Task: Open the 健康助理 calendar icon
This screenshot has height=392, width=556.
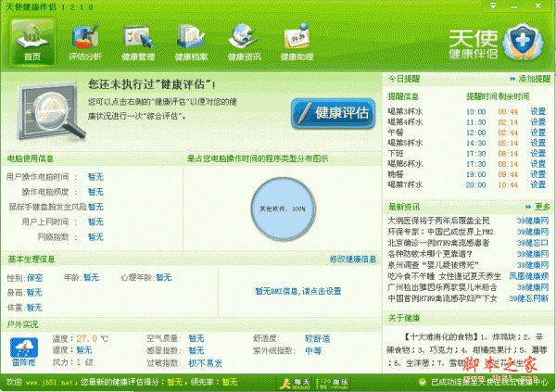Action: pyautogui.click(x=297, y=42)
